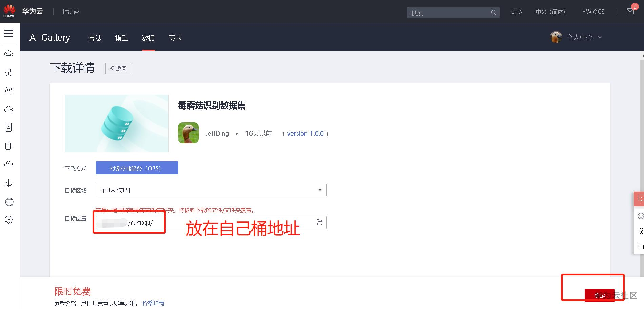This screenshot has width=644, height=309.
Task: Open the folder browser beside 目标位置 field
Action: [x=319, y=222]
